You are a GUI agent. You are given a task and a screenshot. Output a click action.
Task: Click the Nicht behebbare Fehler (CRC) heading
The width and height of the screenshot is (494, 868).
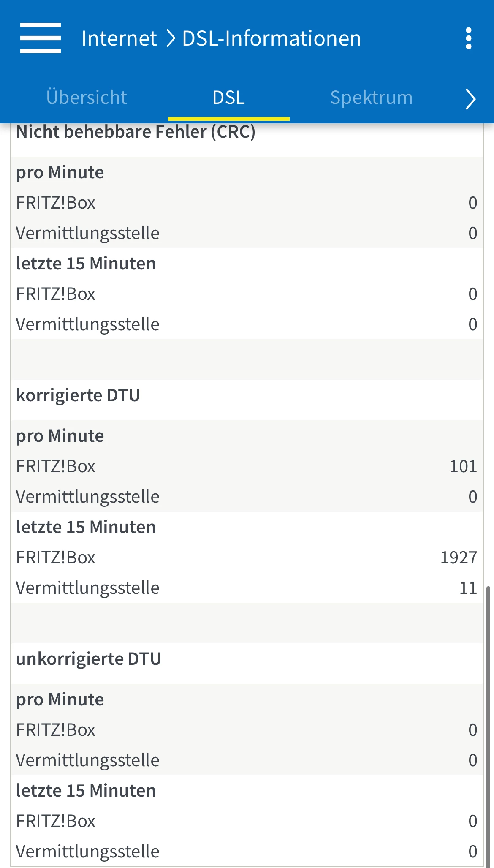[136, 132]
